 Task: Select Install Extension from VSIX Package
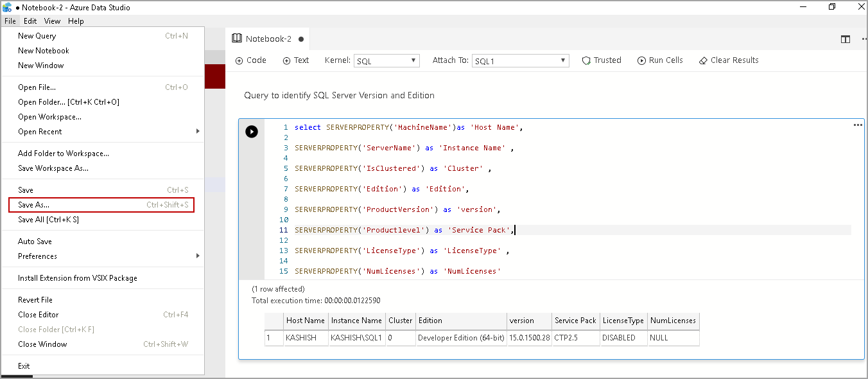(x=77, y=278)
